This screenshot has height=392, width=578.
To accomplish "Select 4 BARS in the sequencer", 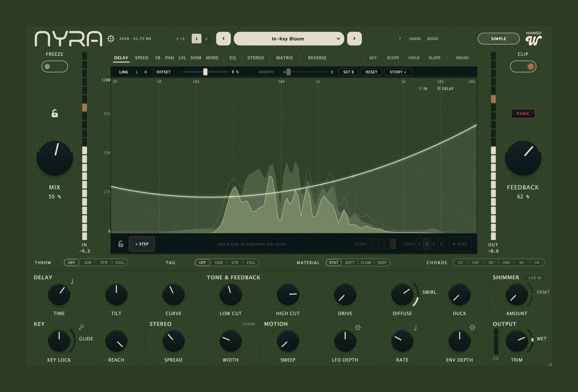I will [434, 244].
